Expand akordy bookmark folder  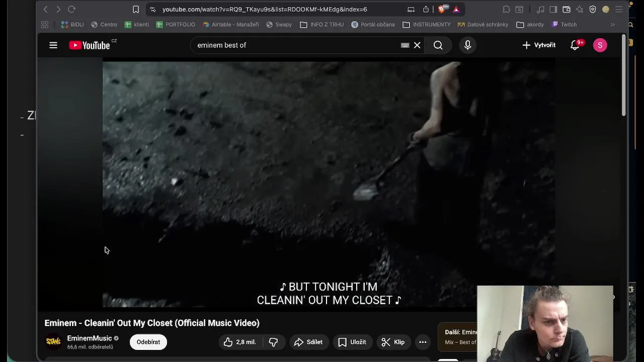530,24
